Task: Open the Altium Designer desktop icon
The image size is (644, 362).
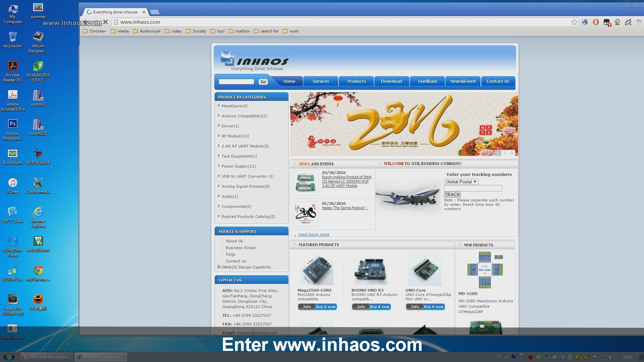Action: [x=38, y=37]
